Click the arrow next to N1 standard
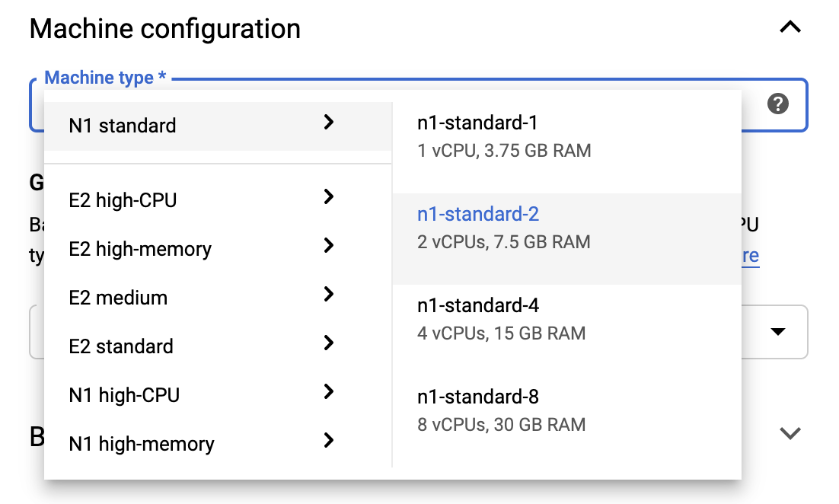839x504 pixels. point(329,122)
